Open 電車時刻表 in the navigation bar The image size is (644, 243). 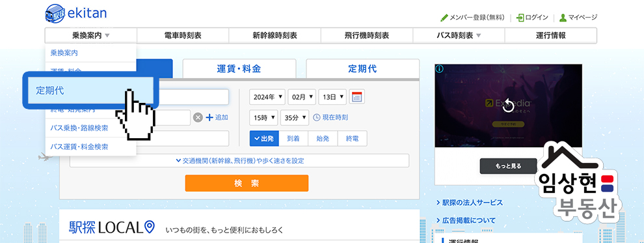[x=183, y=35]
